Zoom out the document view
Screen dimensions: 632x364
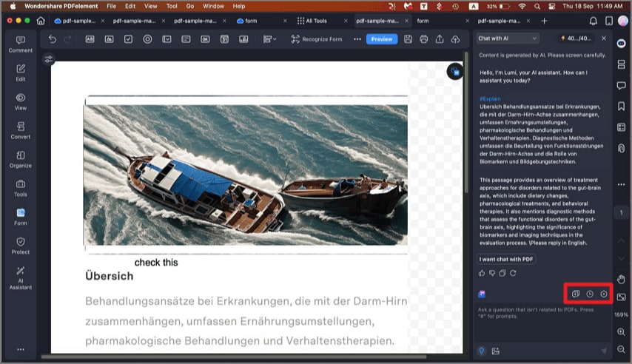[x=621, y=349]
